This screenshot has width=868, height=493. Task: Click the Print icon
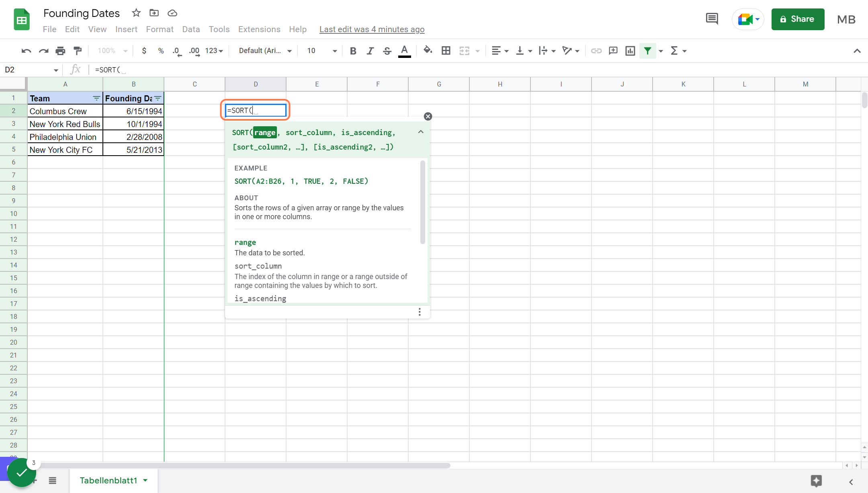click(60, 51)
